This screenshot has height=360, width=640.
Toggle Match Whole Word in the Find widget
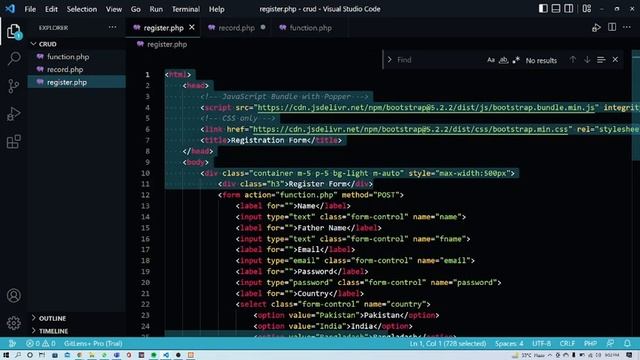503,60
